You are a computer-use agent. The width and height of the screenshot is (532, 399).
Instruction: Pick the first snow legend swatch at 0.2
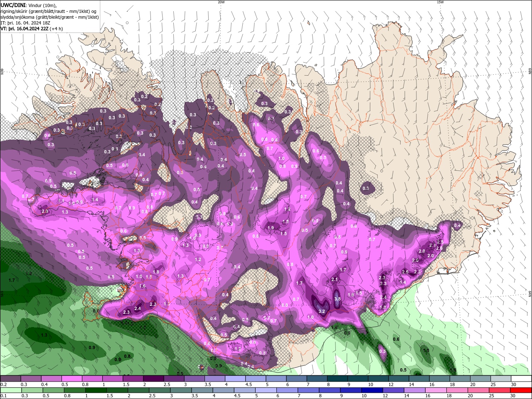point(10,378)
